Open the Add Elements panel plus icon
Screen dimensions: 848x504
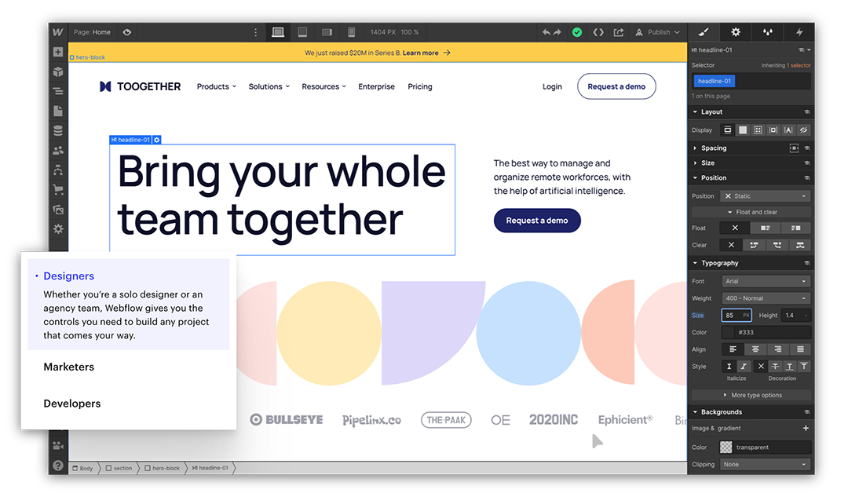[58, 52]
